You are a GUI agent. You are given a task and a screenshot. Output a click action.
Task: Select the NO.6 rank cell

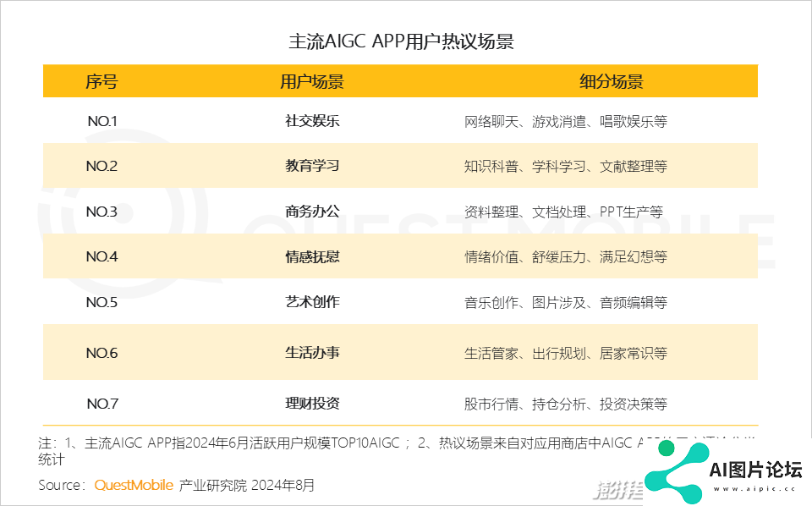tap(102, 353)
